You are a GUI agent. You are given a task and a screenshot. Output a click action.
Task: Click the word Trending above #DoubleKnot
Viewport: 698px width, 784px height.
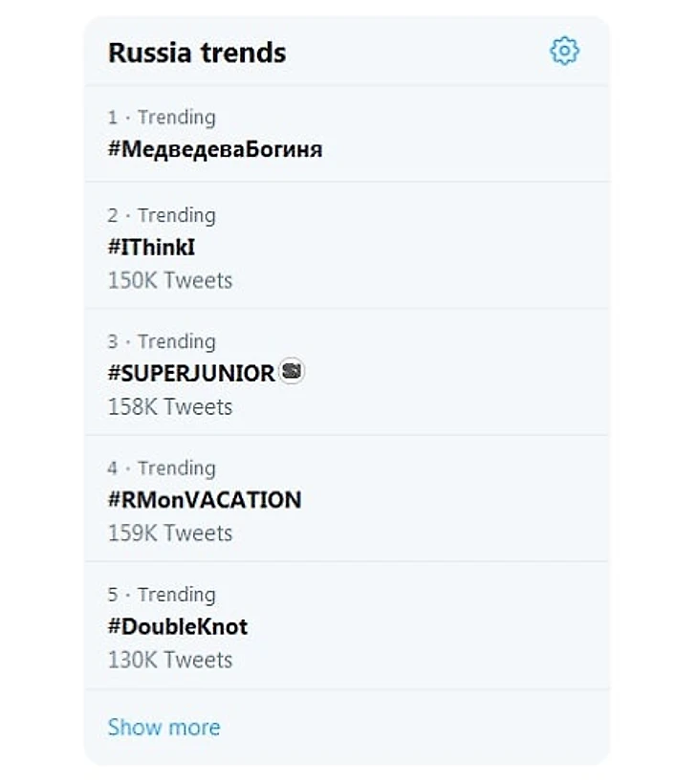pos(177,595)
